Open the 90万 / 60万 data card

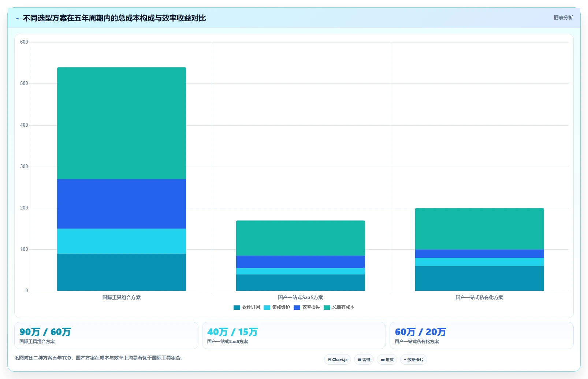point(106,335)
